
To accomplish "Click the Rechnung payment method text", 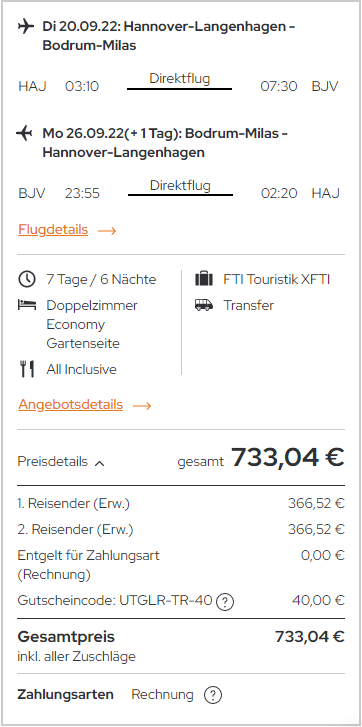I will click(162, 694).
